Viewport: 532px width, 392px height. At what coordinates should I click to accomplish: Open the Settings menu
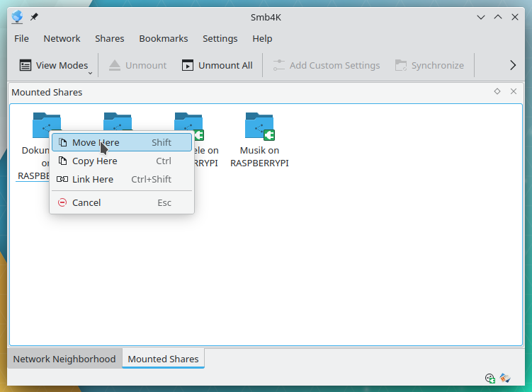tap(220, 39)
